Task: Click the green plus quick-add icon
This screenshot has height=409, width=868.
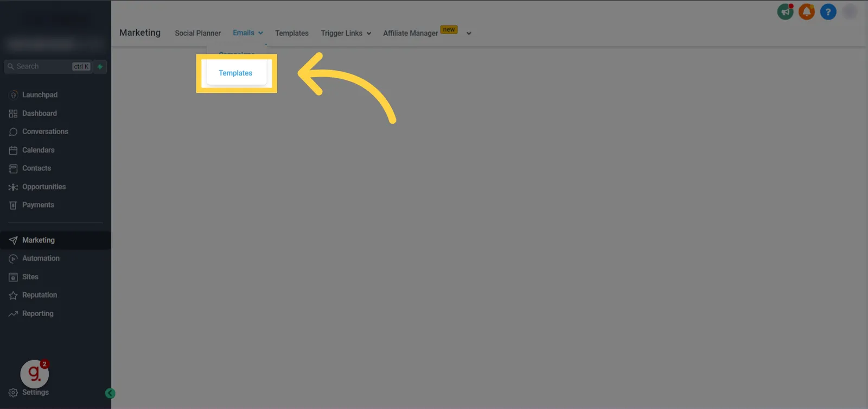Action: [x=100, y=66]
